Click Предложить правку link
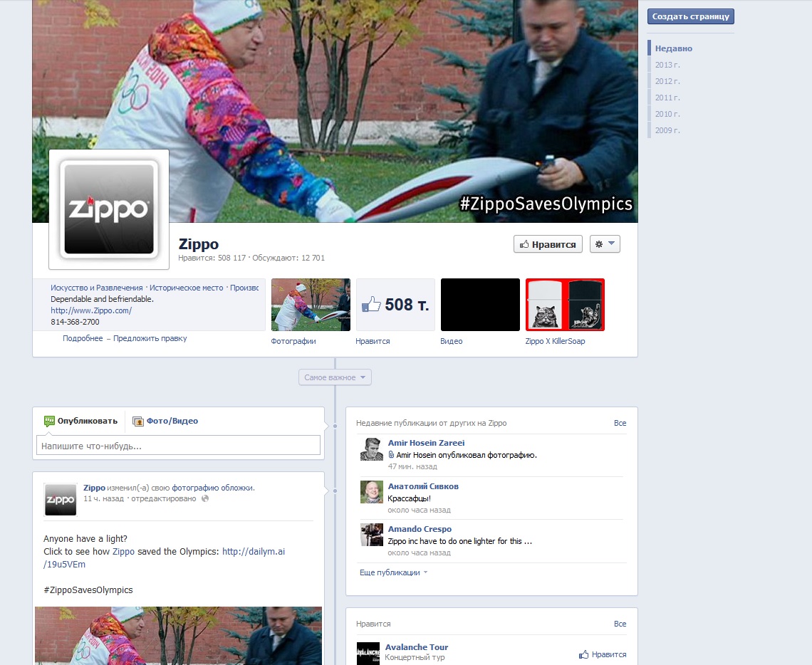812x665 pixels. pos(150,338)
